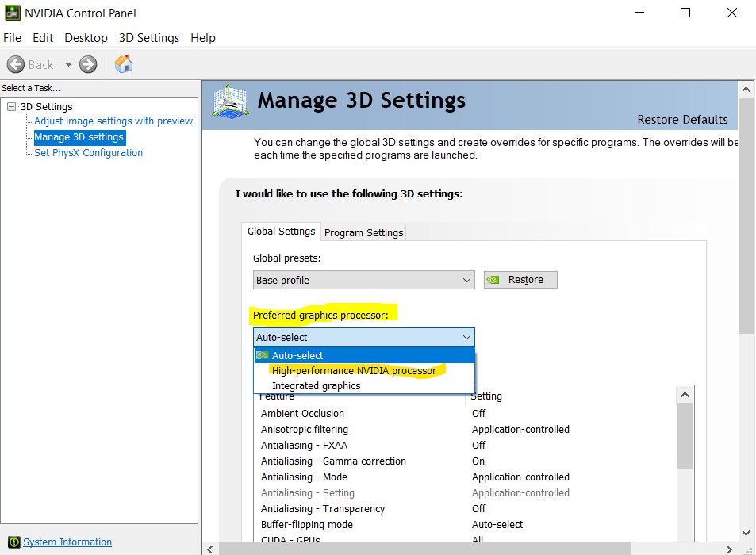
Task: Switch to the Program Settings tab
Action: point(363,232)
